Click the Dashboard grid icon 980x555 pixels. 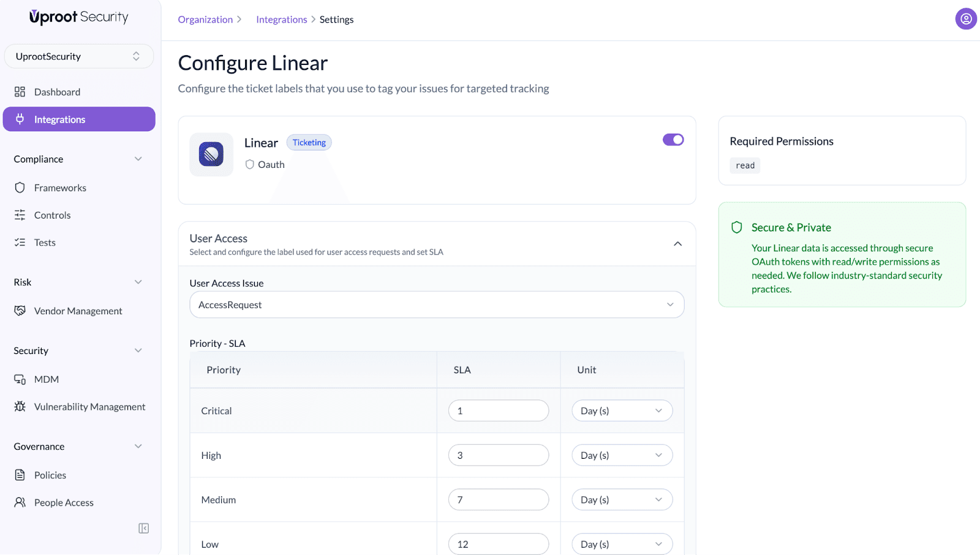pyautogui.click(x=20, y=92)
